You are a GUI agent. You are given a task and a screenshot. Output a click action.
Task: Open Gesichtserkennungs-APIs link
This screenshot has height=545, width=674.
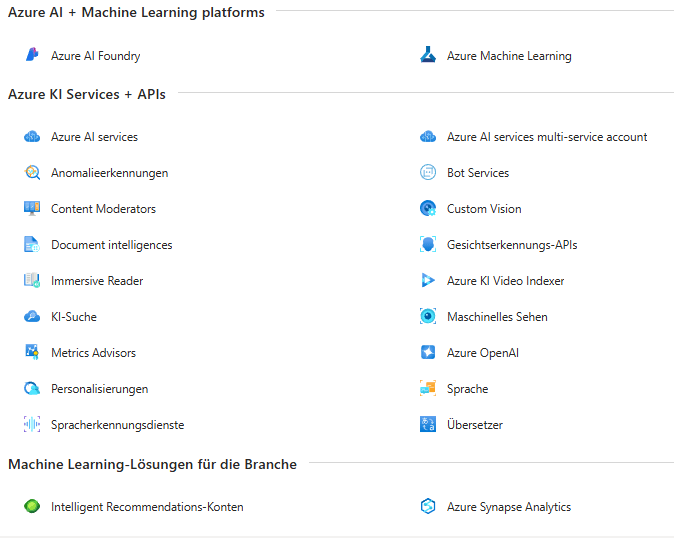pos(511,245)
